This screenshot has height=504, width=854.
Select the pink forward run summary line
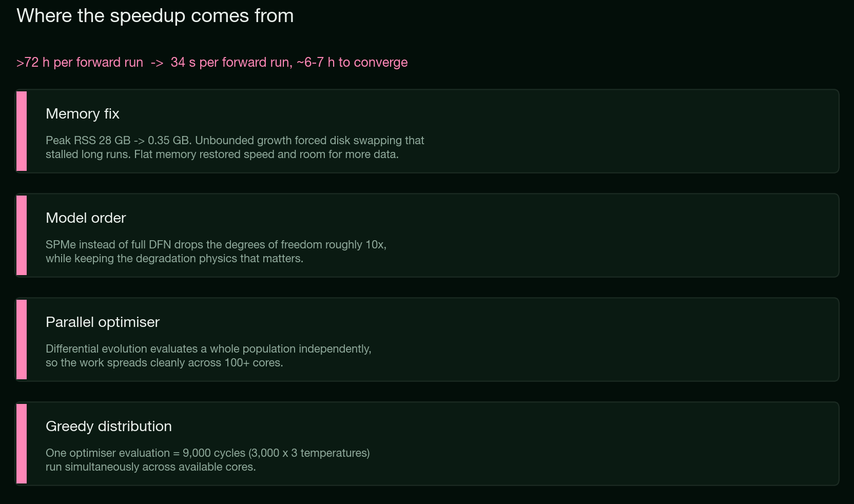pyautogui.click(x=212, y=62)
